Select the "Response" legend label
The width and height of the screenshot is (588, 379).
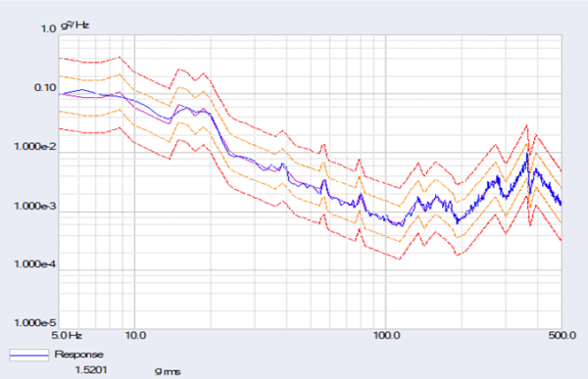coord(78,355)
